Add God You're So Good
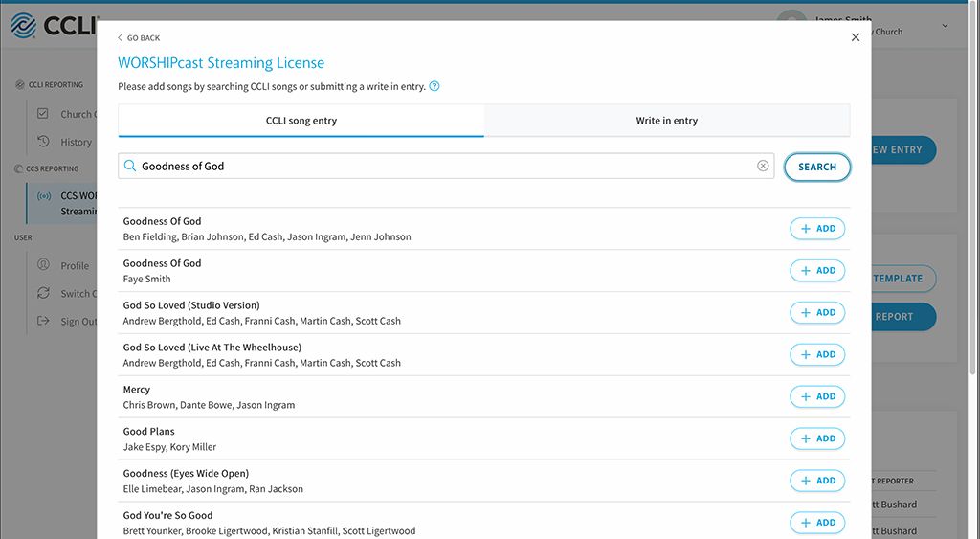Image resolution: width=980 pixels, height=539 pixels. 817,522
